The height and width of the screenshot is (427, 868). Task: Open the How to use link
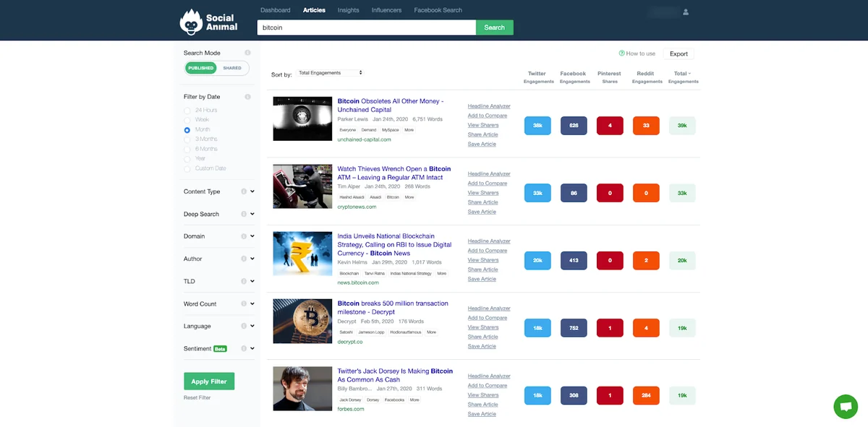[641, 53]
